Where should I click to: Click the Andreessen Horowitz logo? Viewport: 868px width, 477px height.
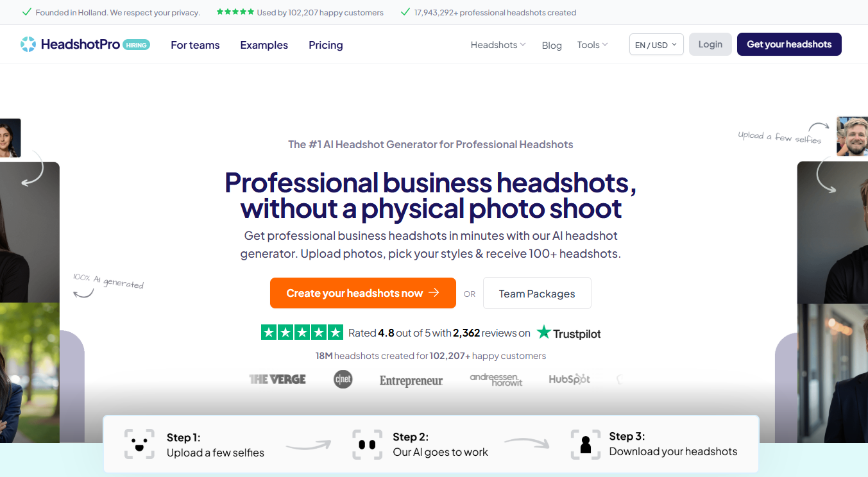coord(496,380)
